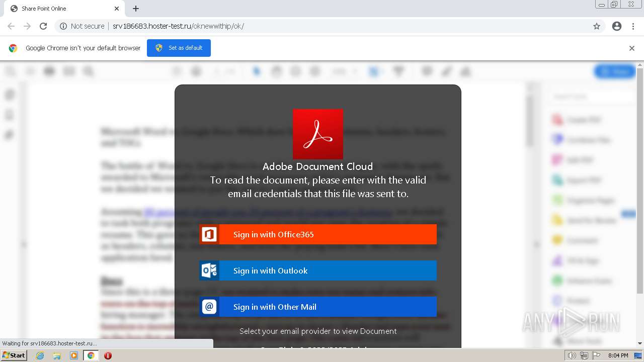644x362 pixels.
Task: Reload the current page
Action: [x=43, y=26]
